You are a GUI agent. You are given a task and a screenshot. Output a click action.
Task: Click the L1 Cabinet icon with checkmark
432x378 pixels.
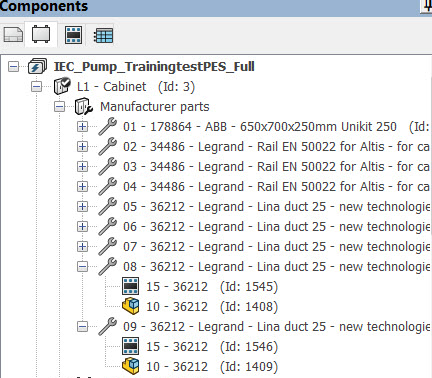62,86
